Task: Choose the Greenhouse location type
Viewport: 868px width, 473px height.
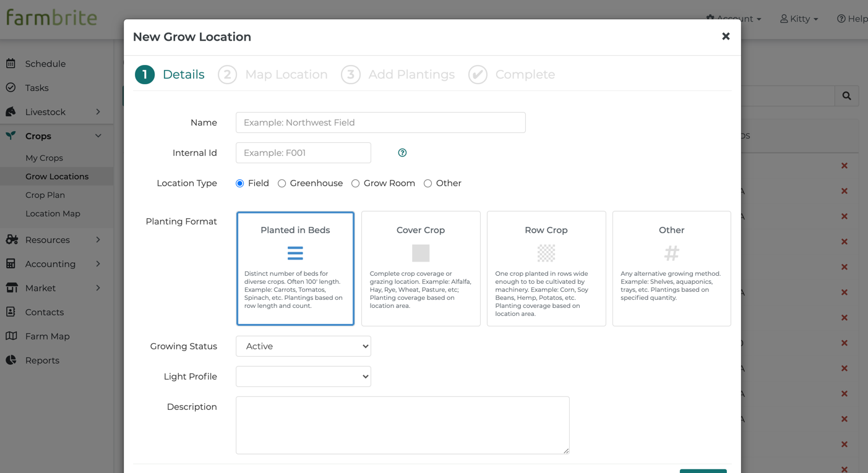Action: (282, 184)
